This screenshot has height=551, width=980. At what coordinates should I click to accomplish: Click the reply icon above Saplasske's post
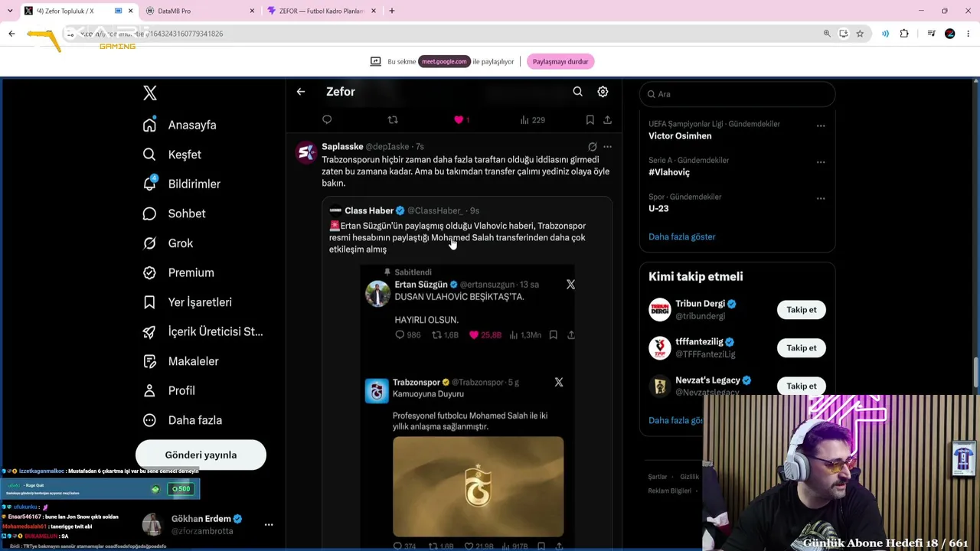pyautogui.click(x=327, y=119)
